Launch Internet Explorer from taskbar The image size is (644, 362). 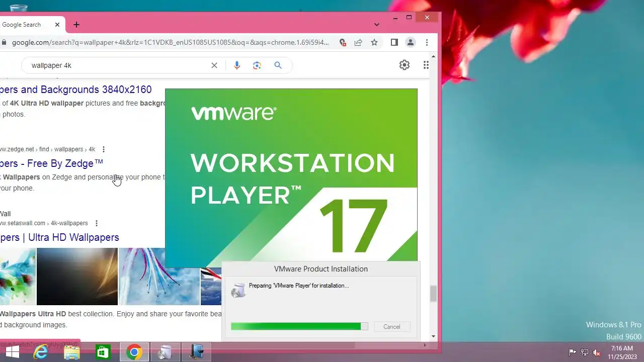(41, 352)
